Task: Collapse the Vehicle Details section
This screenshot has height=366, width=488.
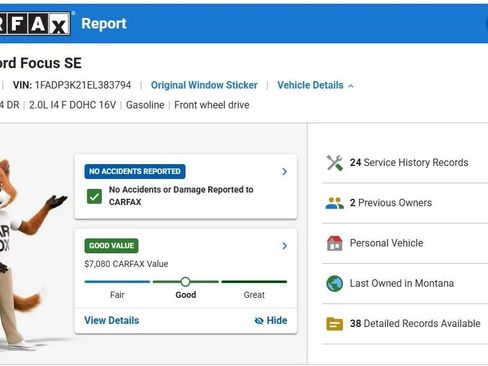Action: [315, 85]
